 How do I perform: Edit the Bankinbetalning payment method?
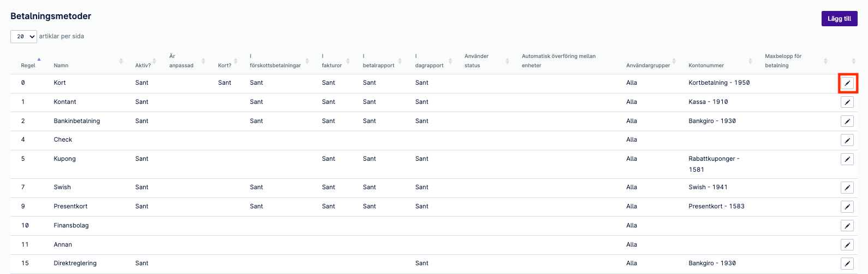847,121
